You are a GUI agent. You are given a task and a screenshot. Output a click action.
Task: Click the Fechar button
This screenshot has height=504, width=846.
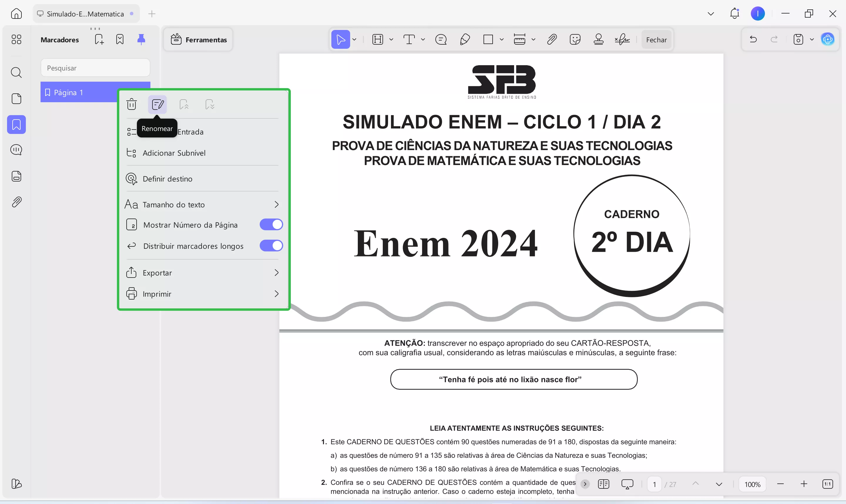pyautogui.click(x=656, y=40)
